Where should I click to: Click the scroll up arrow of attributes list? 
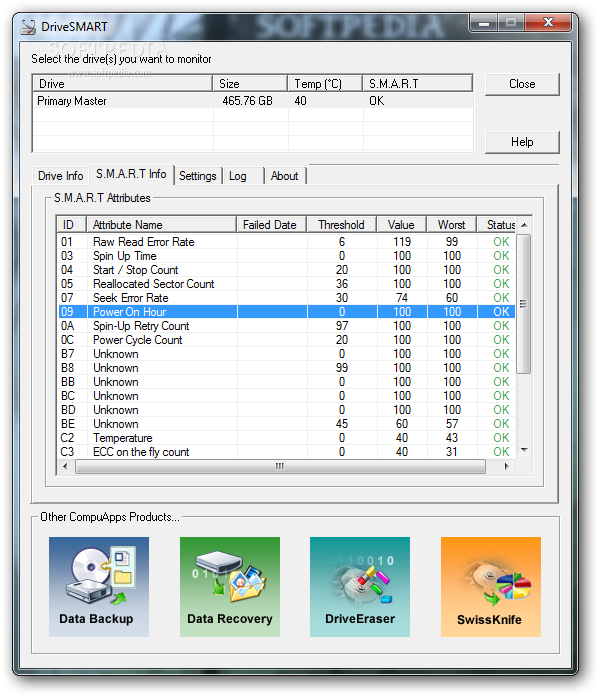(524, 225)
